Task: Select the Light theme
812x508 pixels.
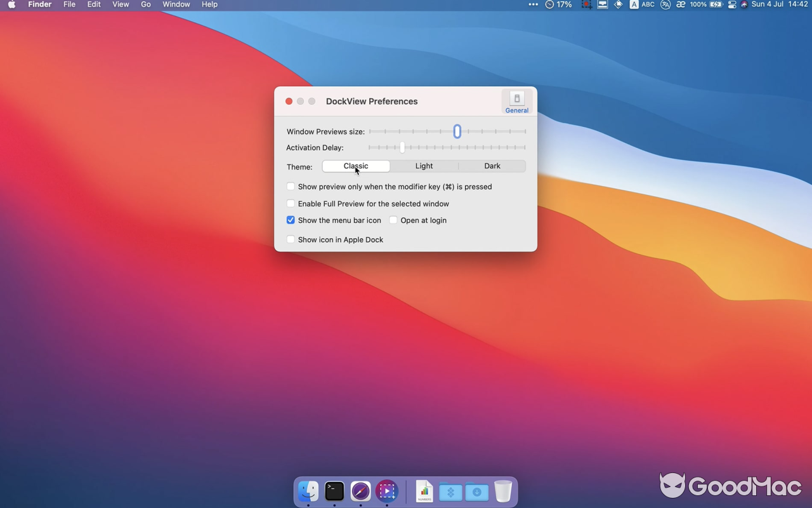Action: (x=424, y=166)
